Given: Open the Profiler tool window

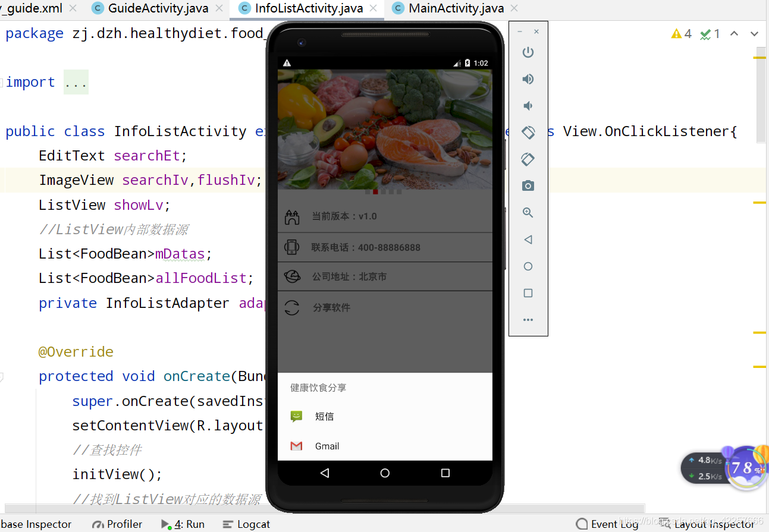Looking at the screenshot, I should click(117, 524).
